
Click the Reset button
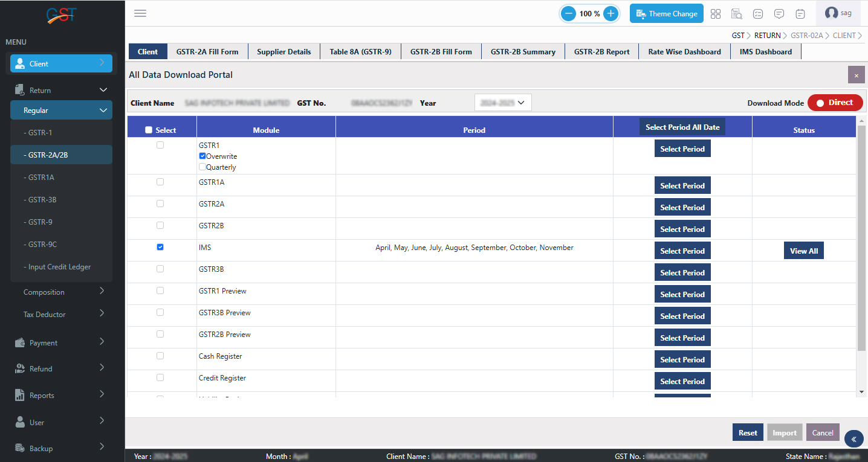[748, 432]
